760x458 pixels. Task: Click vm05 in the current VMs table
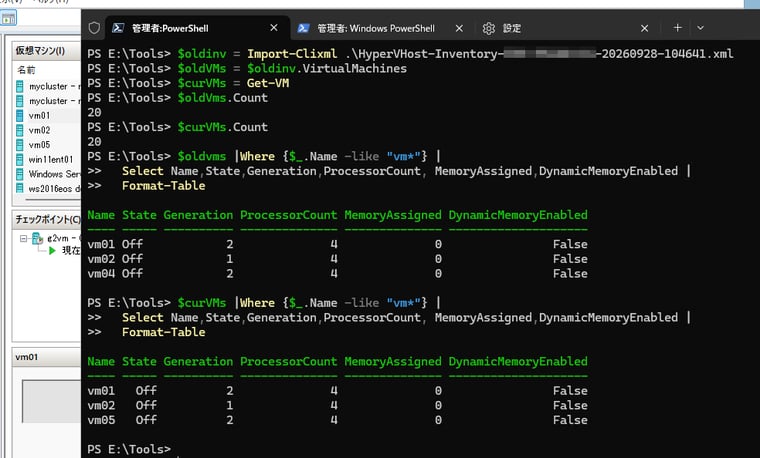pyautogui.click(x=101, y=420)
